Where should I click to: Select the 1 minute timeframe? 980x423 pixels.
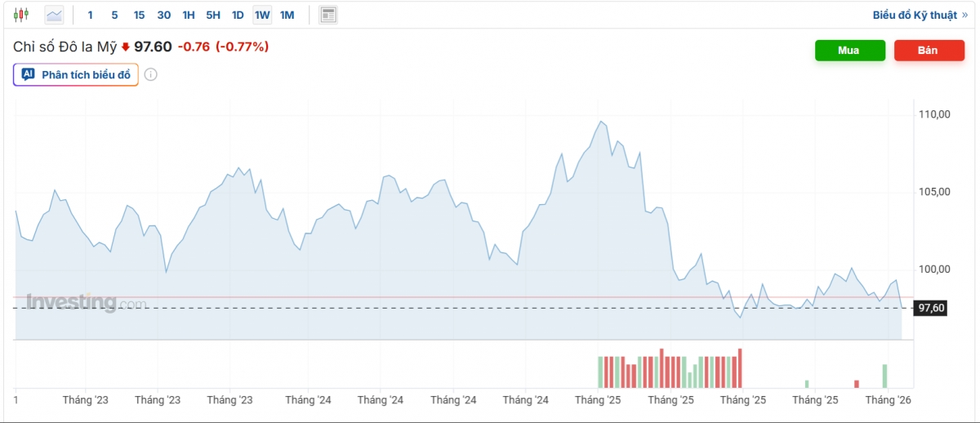(90, 15)
